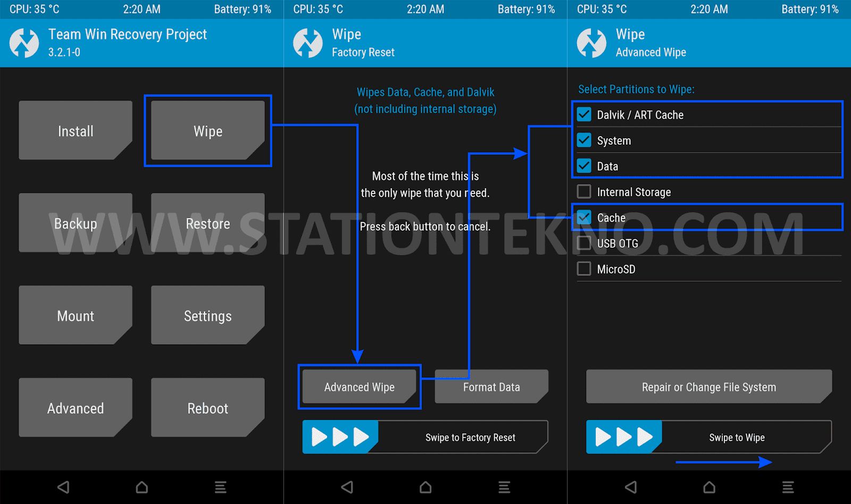Check the Internal Storage partition
851x504 pixels.
click(584, 191)
